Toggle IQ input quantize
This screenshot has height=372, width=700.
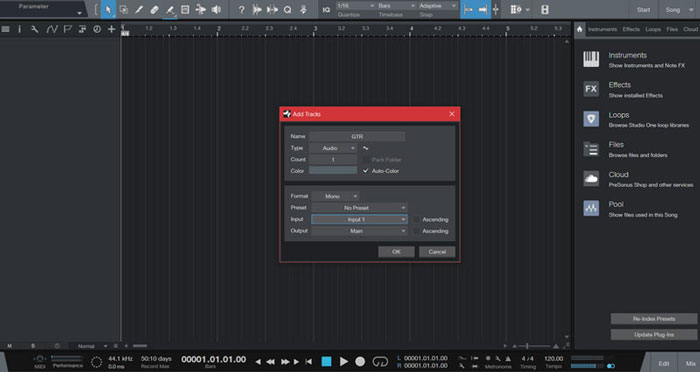click(326, 9)
